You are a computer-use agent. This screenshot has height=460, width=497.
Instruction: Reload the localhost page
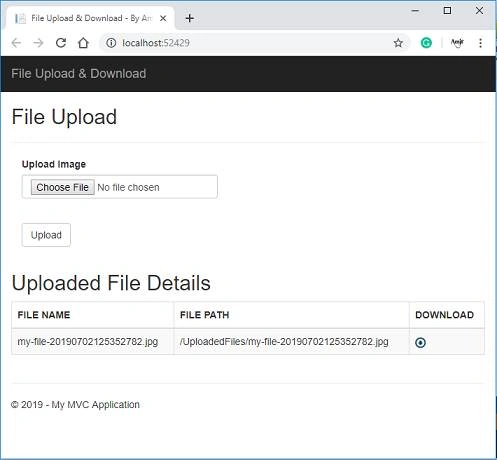(x=61, y=43)
